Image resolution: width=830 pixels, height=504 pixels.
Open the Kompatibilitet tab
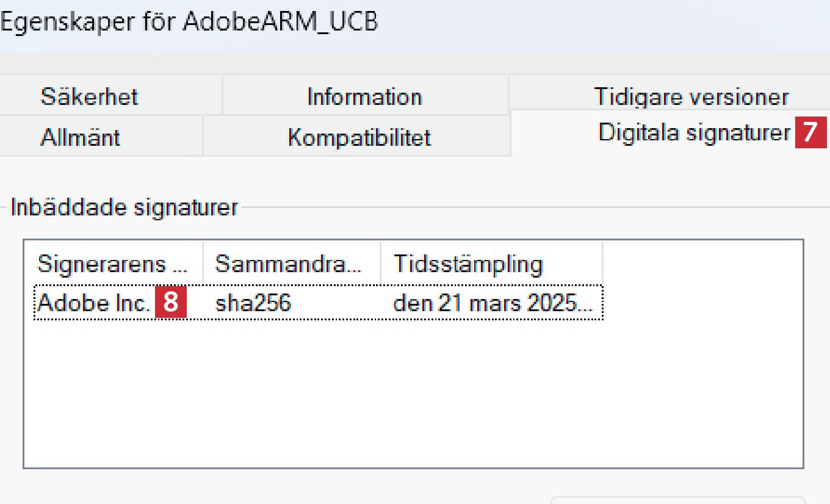tap(359, 137)
